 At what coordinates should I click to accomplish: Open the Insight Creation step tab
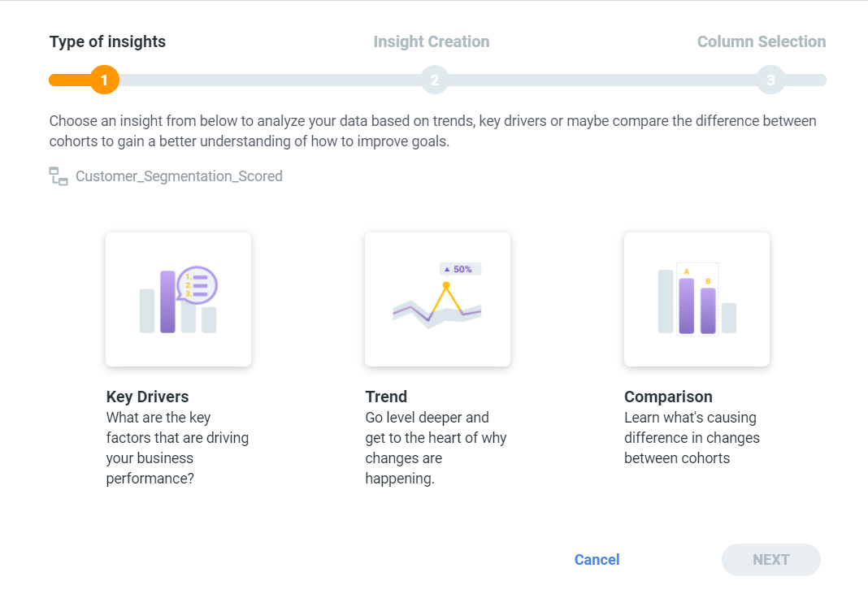click(432, 41)
